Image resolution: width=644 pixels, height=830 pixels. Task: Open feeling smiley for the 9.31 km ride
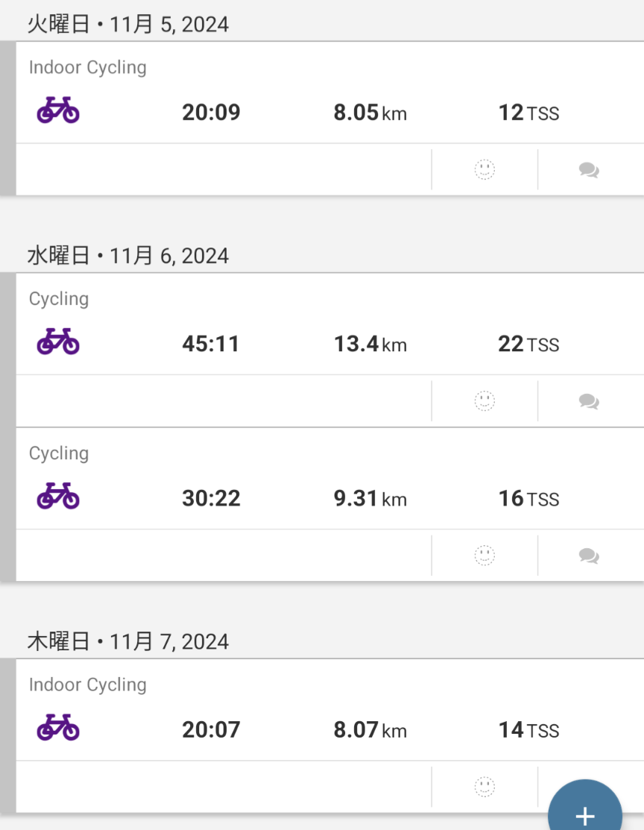(484, 556)
